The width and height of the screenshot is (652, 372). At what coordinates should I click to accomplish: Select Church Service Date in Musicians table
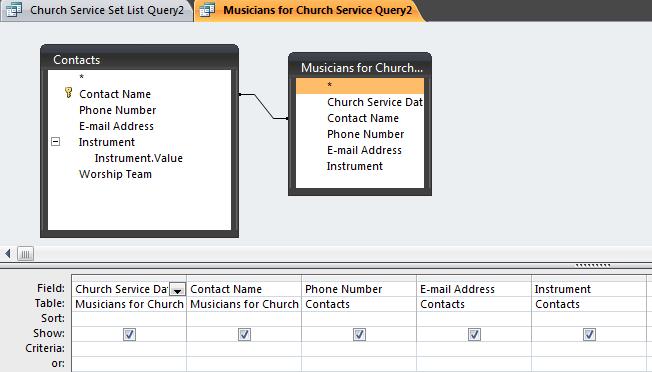click(375, 102)
